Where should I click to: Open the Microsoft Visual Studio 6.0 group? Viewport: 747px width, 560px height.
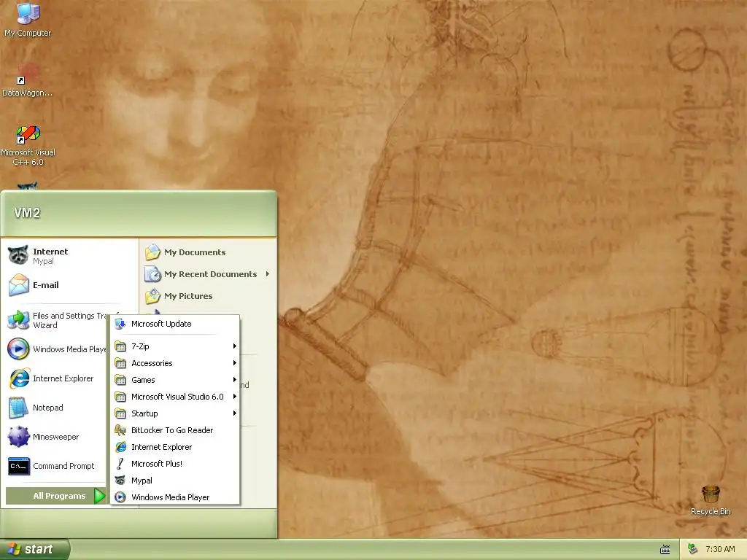click(x=175, y=396)
